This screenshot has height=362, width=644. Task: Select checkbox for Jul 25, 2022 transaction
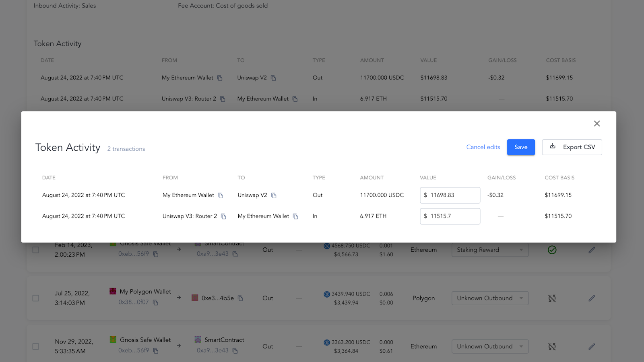(x=36, y=298)
